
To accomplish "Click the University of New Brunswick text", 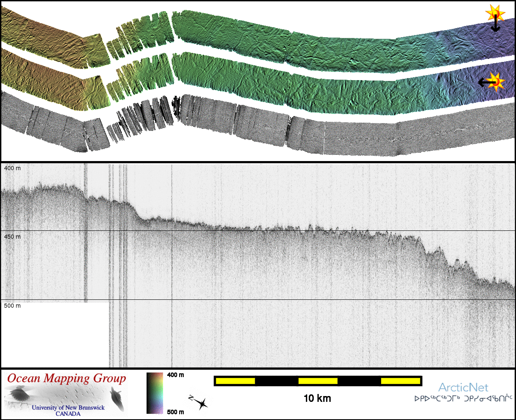I will (x=68, y=408).
